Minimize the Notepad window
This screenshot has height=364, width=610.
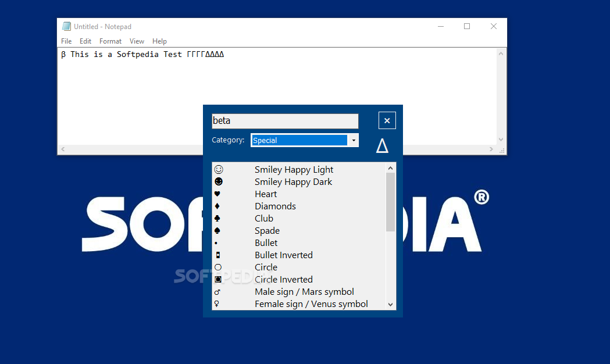pyautogui.click(x=441, y=26)
